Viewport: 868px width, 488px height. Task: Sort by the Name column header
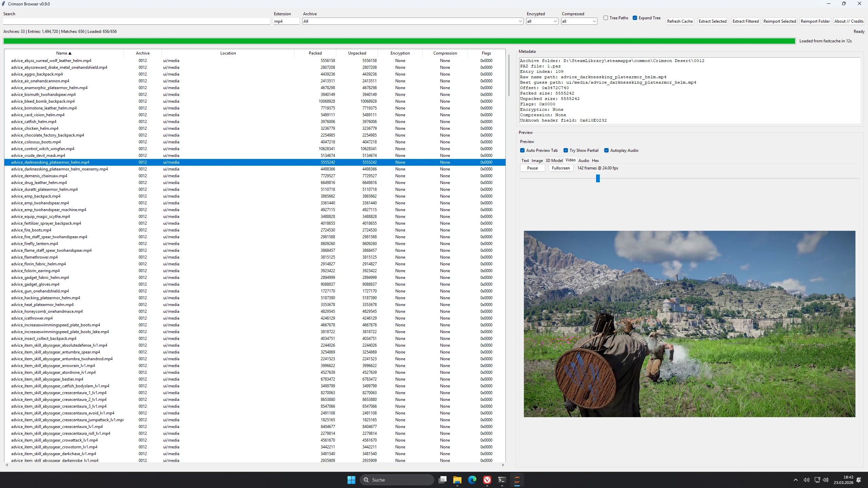pos(64,53)
